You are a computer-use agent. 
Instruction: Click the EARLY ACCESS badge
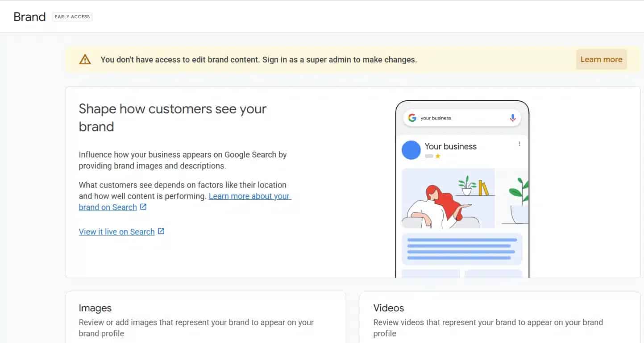click(72, 17)
